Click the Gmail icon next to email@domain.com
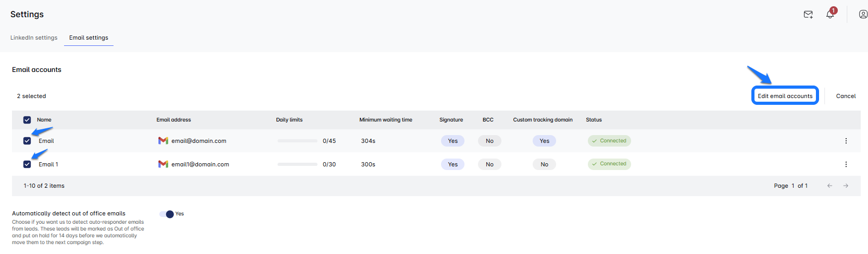Screen dimensions: 868x254 (x=163, y=141)
